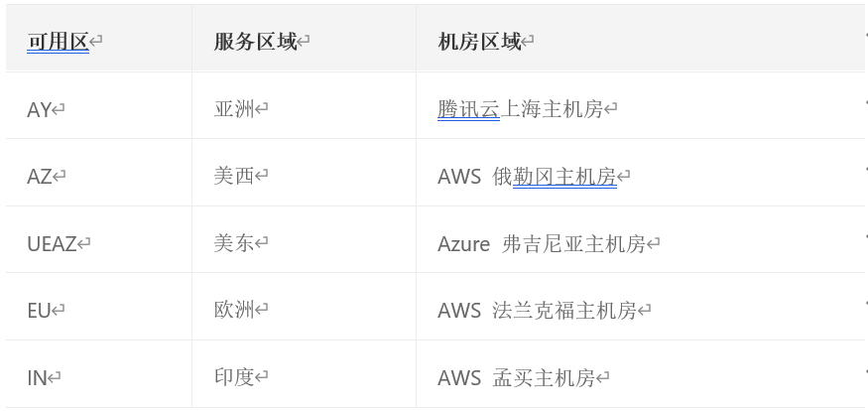Click the 机房区域 column header

pos(480,42)
